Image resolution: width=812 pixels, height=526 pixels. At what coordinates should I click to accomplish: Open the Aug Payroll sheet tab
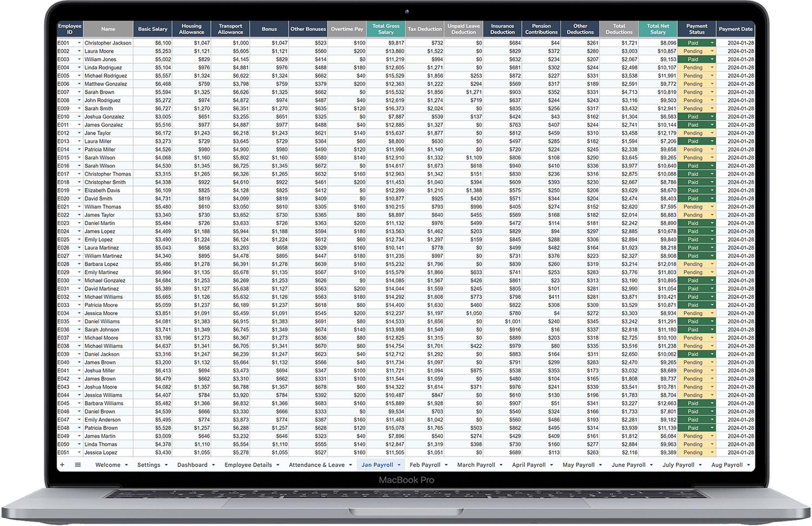(727, 465)
